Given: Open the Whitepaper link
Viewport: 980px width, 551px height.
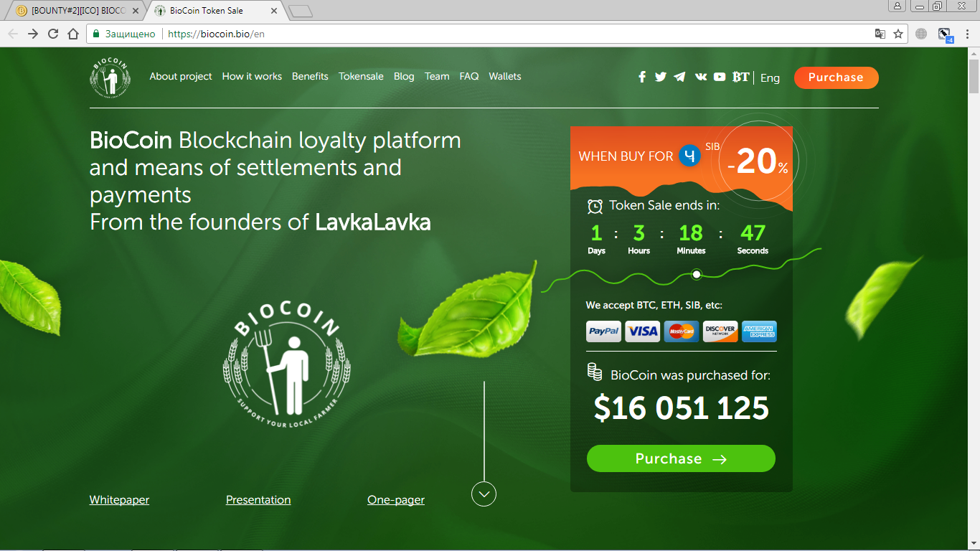Looking at the screenshot, I should (x=119, y=500).
